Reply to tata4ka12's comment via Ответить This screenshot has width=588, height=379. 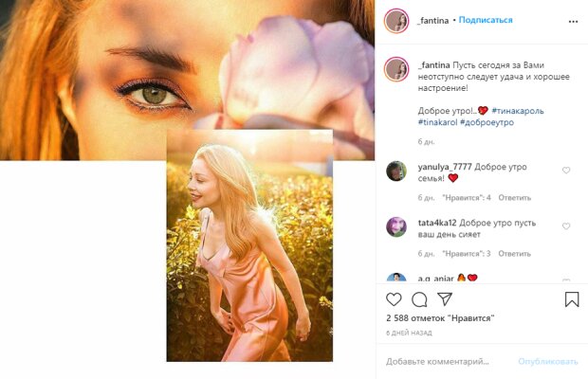pyautogui.click(x=514, y=254)
